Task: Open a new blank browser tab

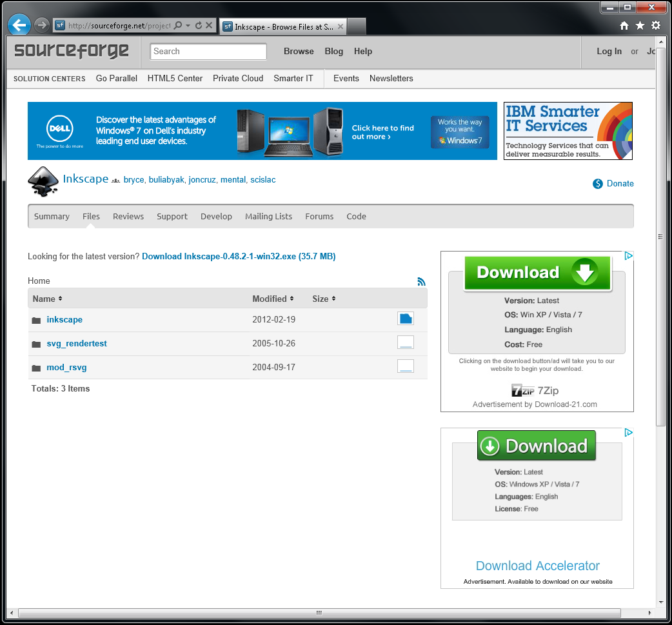Action: (x=356, y=26)
